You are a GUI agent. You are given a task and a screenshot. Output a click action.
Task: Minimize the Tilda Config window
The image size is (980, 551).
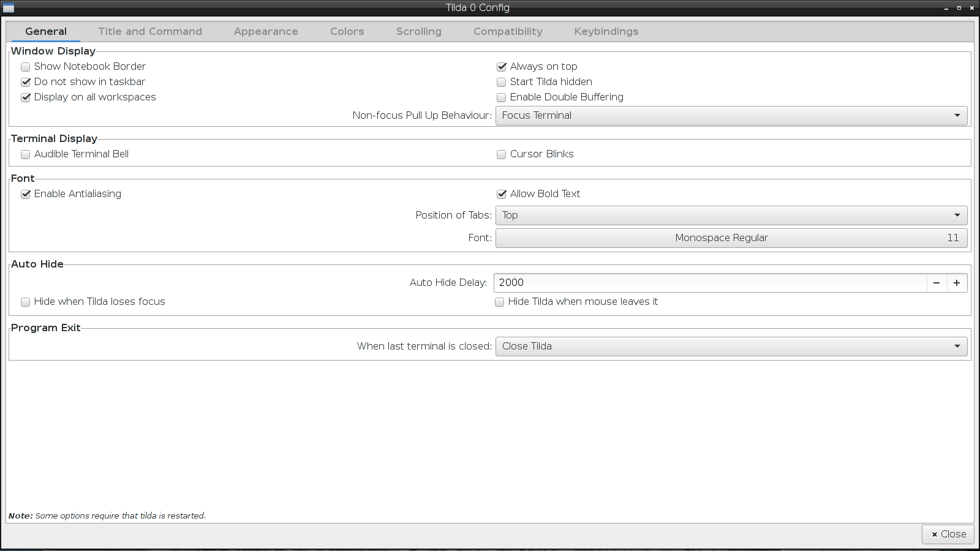tap(946, 8)
